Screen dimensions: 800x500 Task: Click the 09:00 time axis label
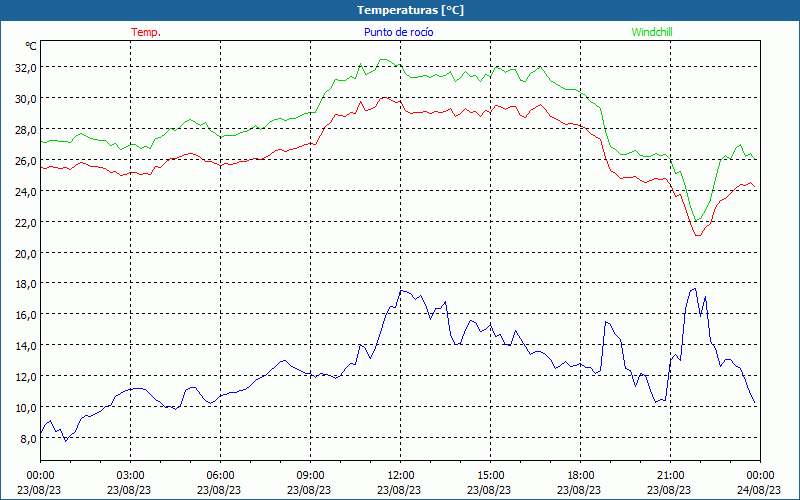310,476
